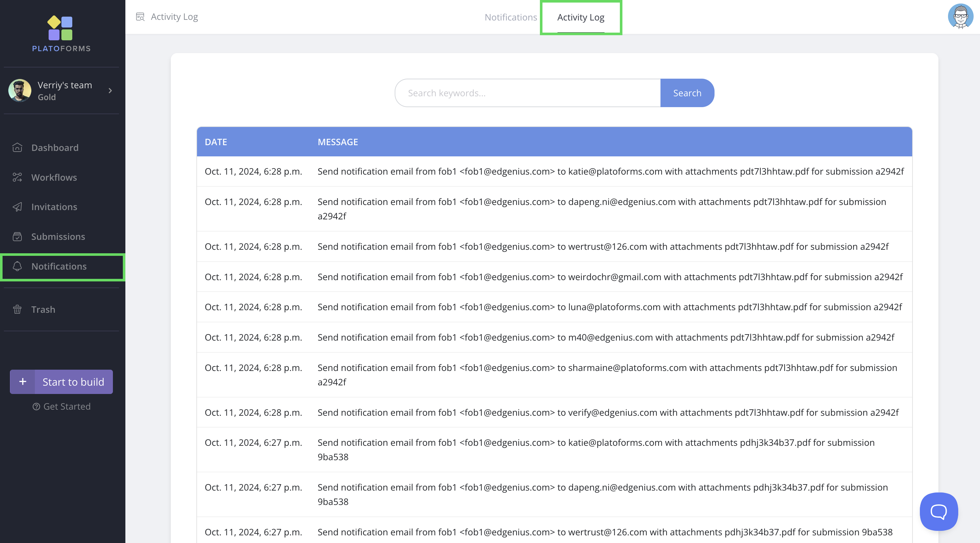This screenshot has width=980, height=543.
Task: Click the DATE column header
Action: pos(216,142)
